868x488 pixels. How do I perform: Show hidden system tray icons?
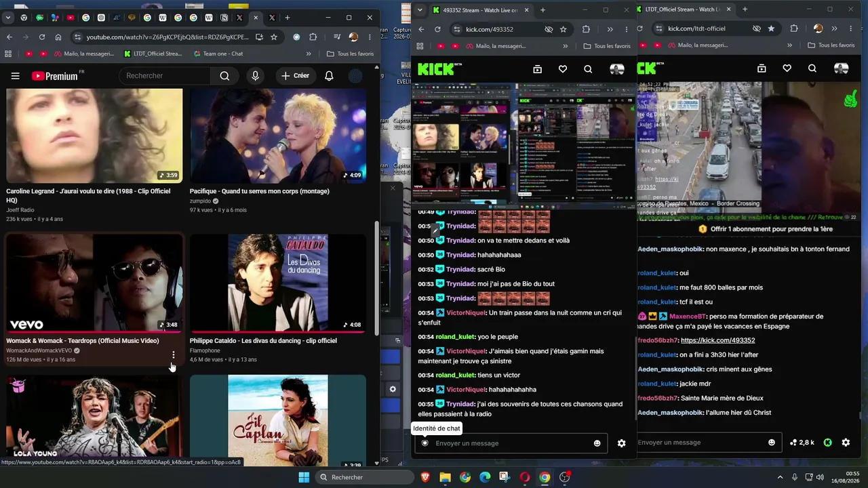[781, 477]
